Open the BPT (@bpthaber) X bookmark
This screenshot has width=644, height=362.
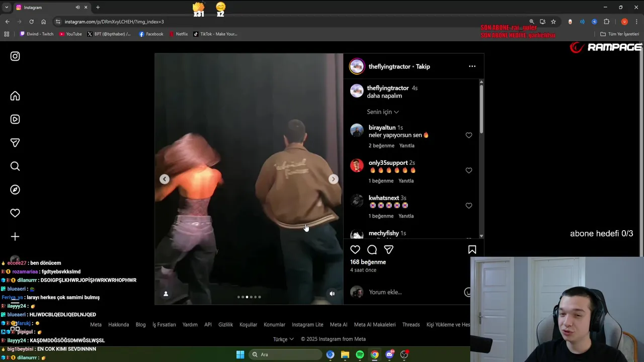(109, 34)
